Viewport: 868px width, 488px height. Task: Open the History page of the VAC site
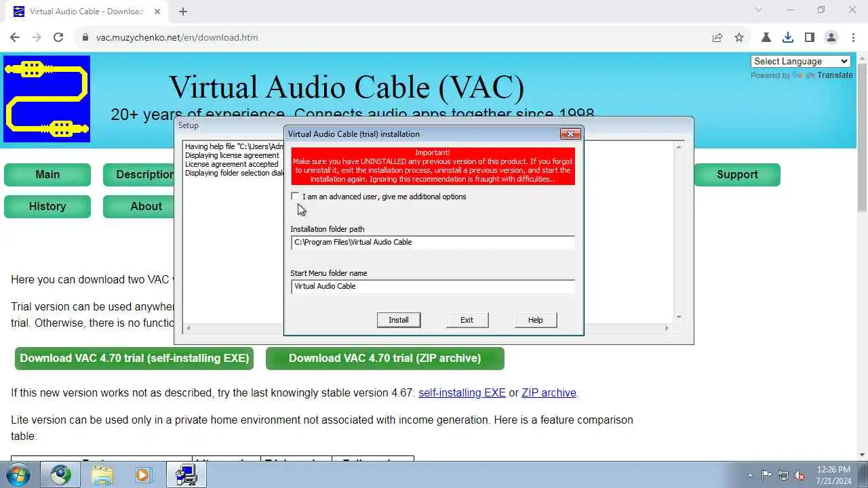coord(47,206)
